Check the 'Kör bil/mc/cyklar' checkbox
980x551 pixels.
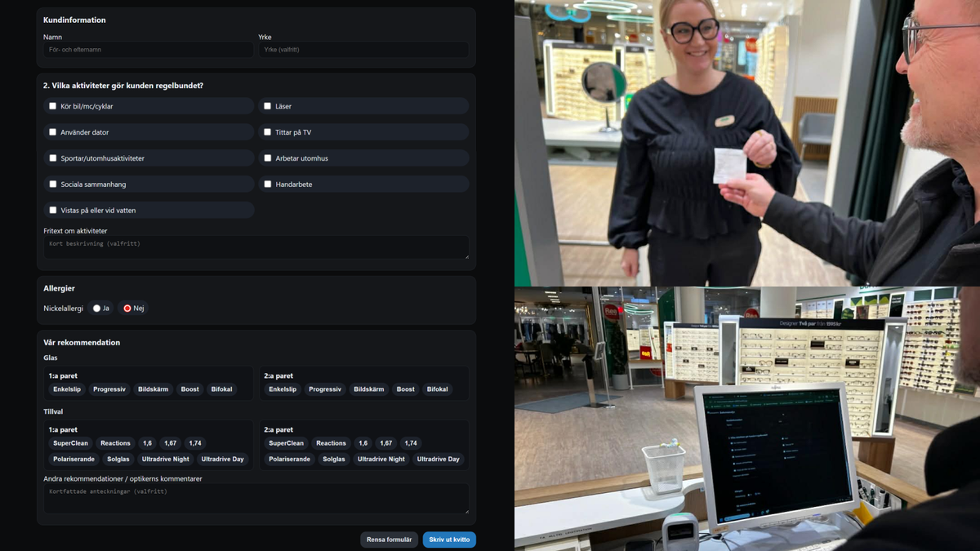click(x=53, y=106)
